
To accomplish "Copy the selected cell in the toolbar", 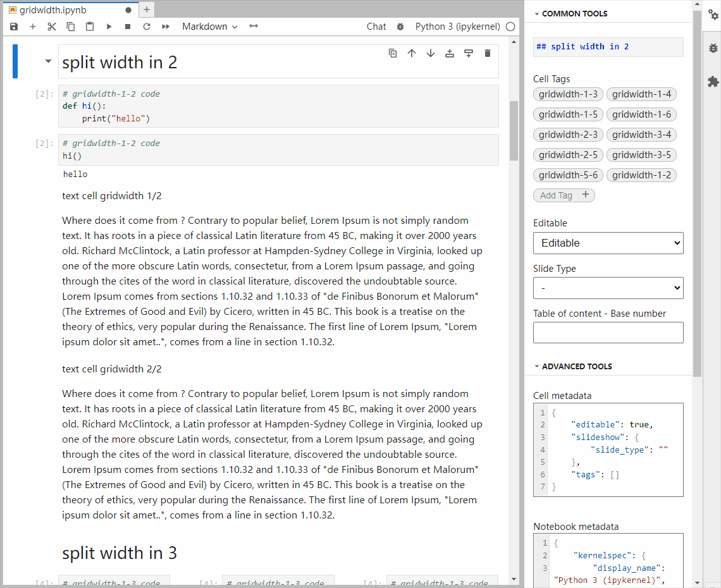I will pos(71,27).
